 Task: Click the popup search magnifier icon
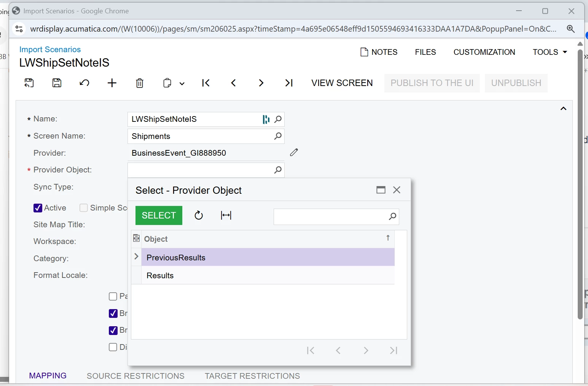click(393, 217)
